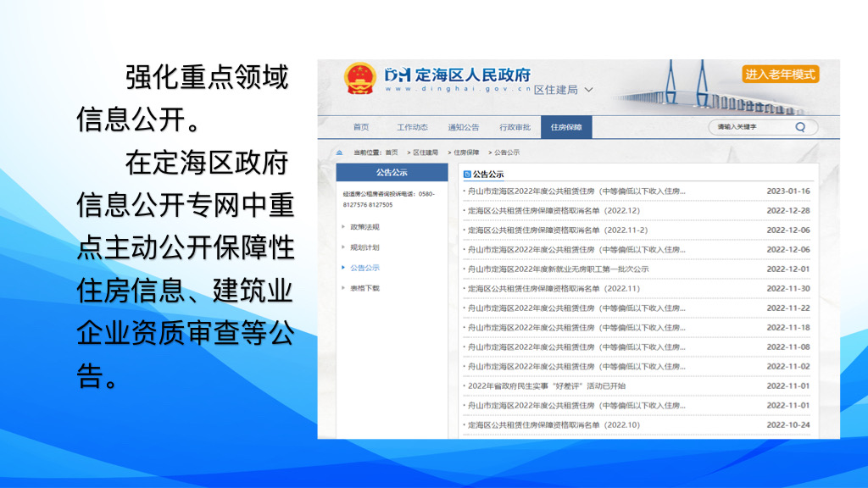The image size is (868, 488).
Task: Select 公告公示 item in the left sidebar
Action: click(364, 268)
